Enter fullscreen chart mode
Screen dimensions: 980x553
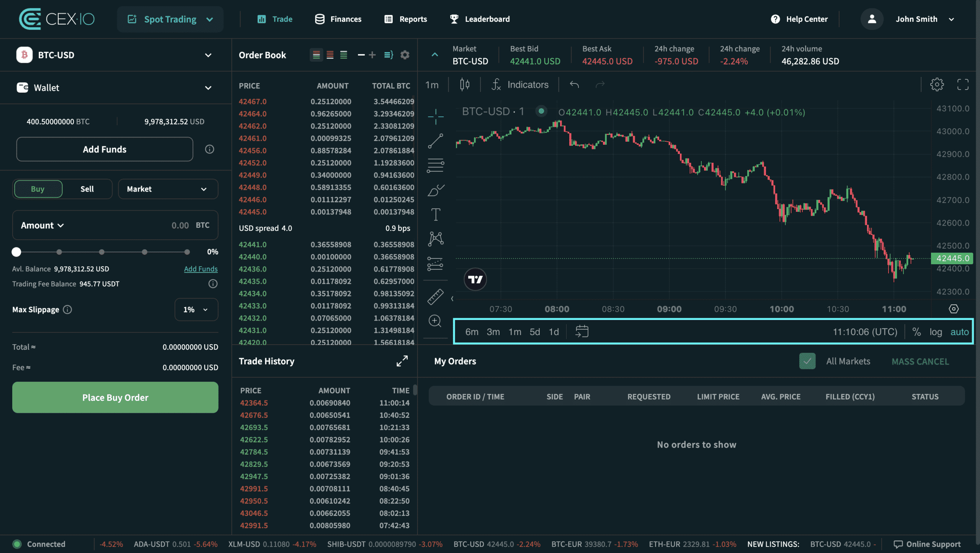click(963, 85)
